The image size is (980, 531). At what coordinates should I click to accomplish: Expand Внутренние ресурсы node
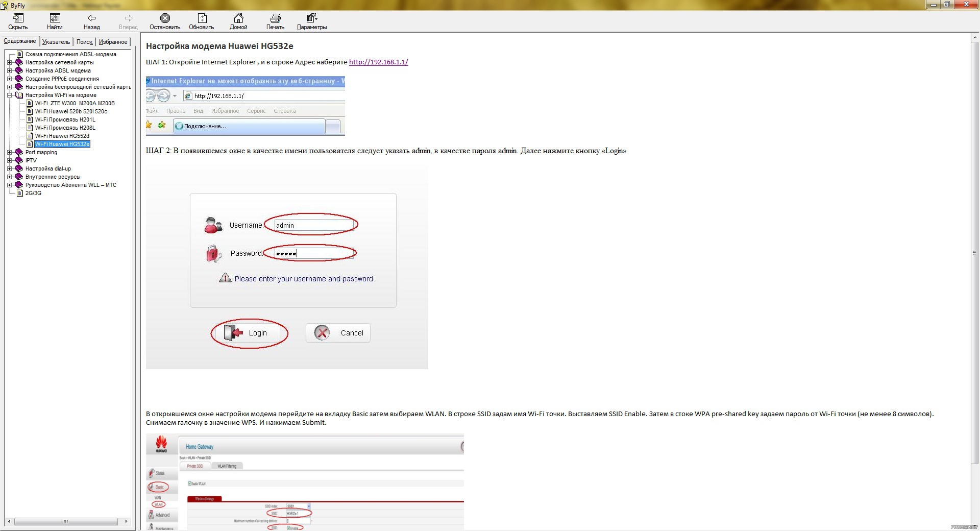pyautogui.click(x=9, y=177)
